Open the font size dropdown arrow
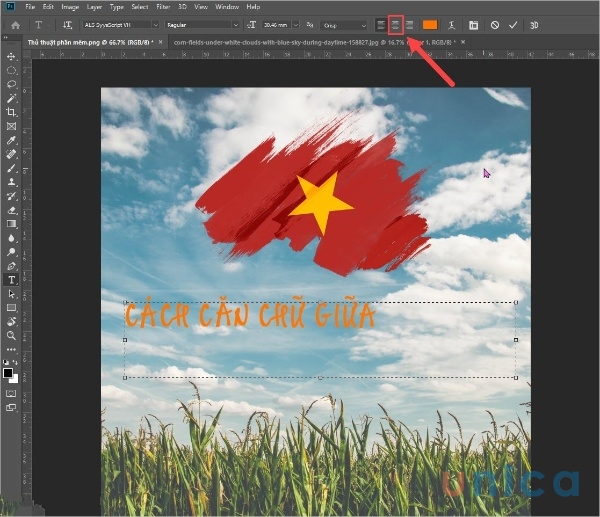The width and height of the screenshot is (600, 517). [295, 25]
